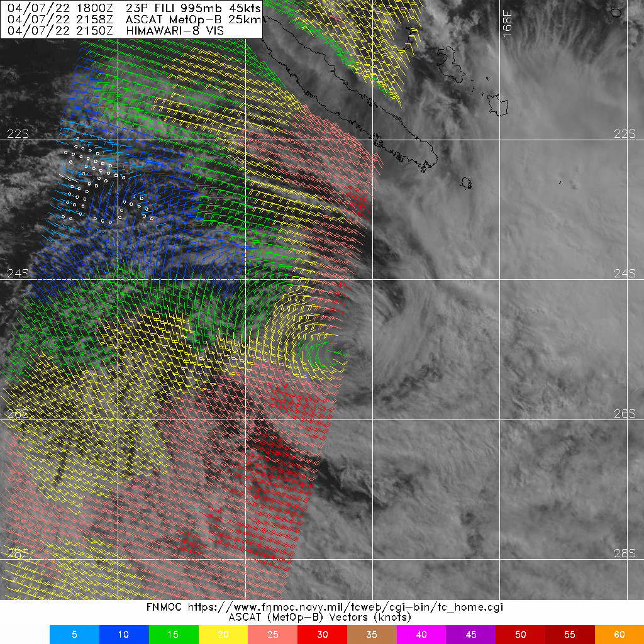Viewport: 644px width, 644px height.
Task: Click the right-side 26S latitude label
Action: click(x=625, y=414)
